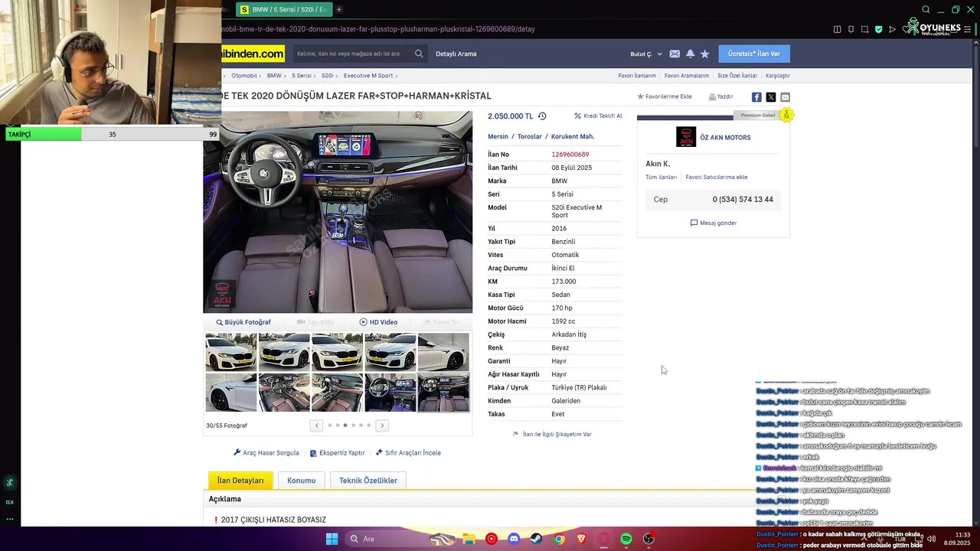Click the main interior car photo
This screenshot has width=980, height=551.
(338, 212)
